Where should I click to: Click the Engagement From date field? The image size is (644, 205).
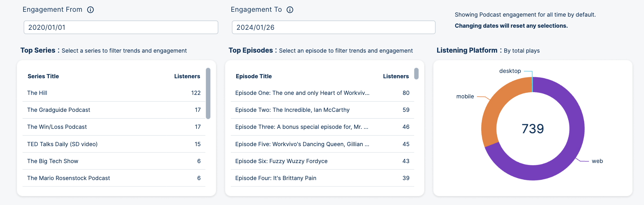pos(121,27)
